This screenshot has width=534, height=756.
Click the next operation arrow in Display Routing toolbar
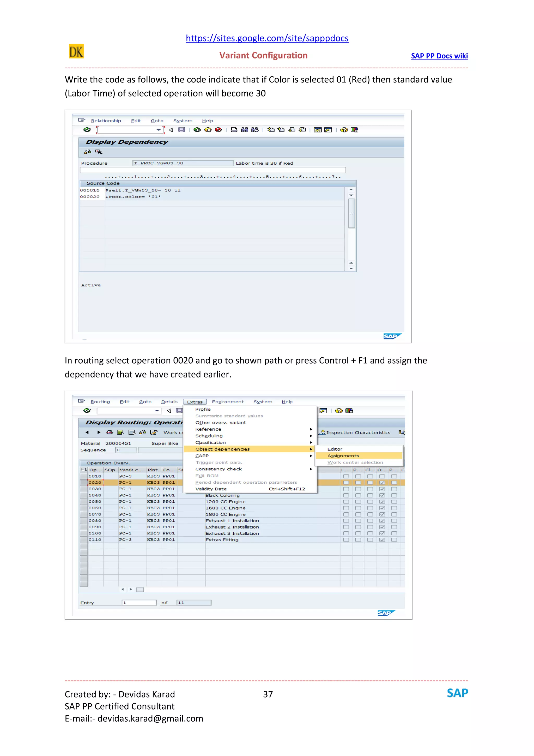[x=99, y=432]
